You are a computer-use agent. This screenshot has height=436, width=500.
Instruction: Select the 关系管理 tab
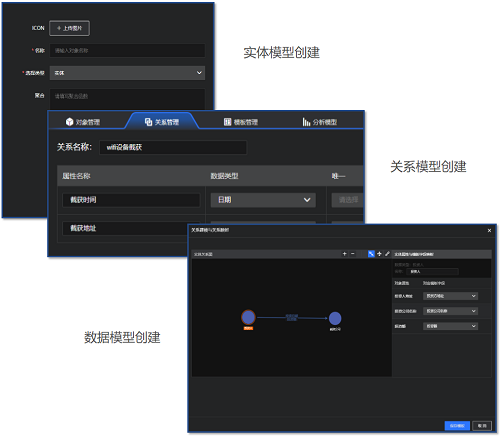(162, 122)
